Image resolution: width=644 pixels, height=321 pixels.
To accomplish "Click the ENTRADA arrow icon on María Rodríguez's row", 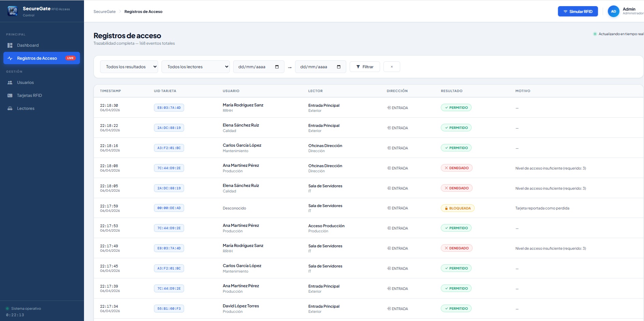I will click(388, 107).
